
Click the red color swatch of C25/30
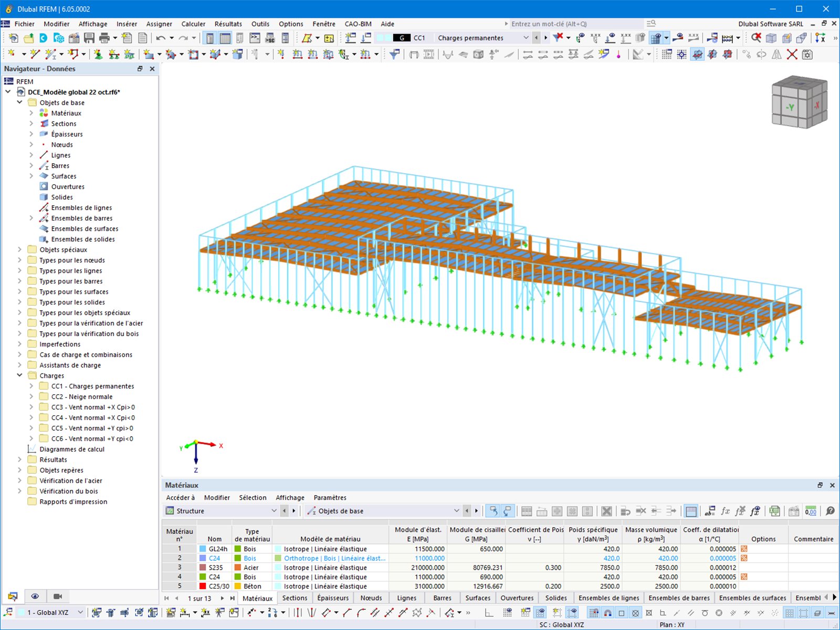point(203,586)
